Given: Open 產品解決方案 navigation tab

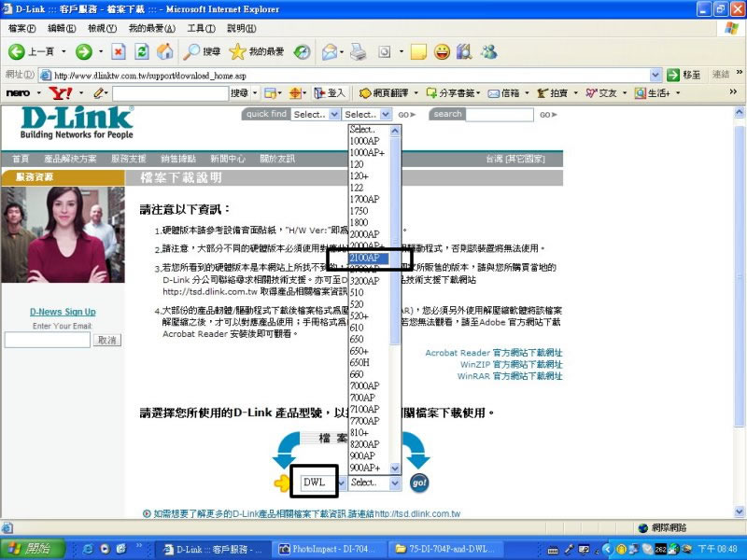Looking at the screenshot, I should coord(70,159).
